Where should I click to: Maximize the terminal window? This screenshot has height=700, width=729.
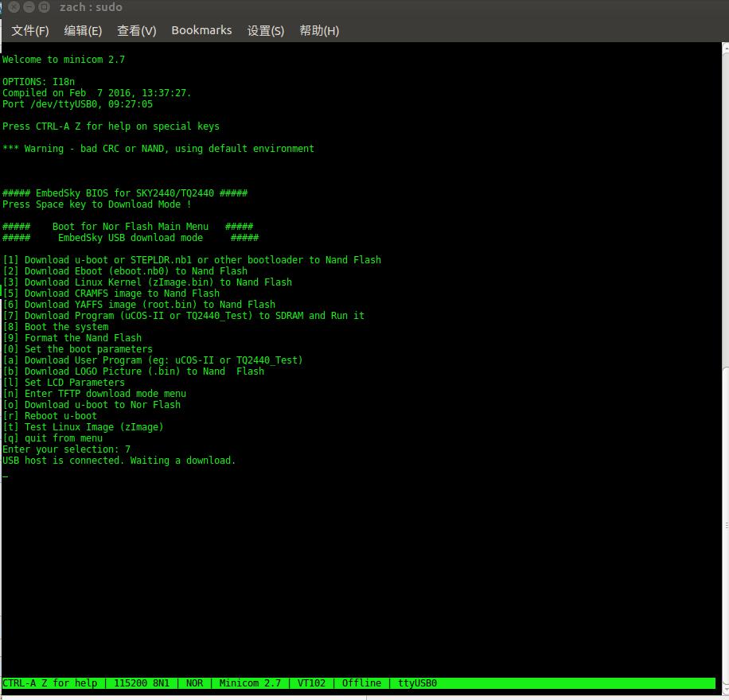(45, 8)
